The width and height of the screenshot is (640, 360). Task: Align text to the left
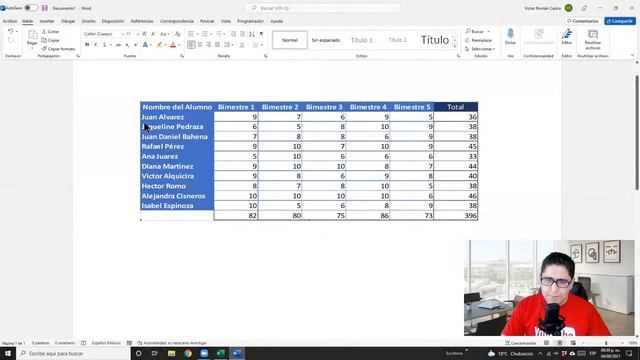191,45
